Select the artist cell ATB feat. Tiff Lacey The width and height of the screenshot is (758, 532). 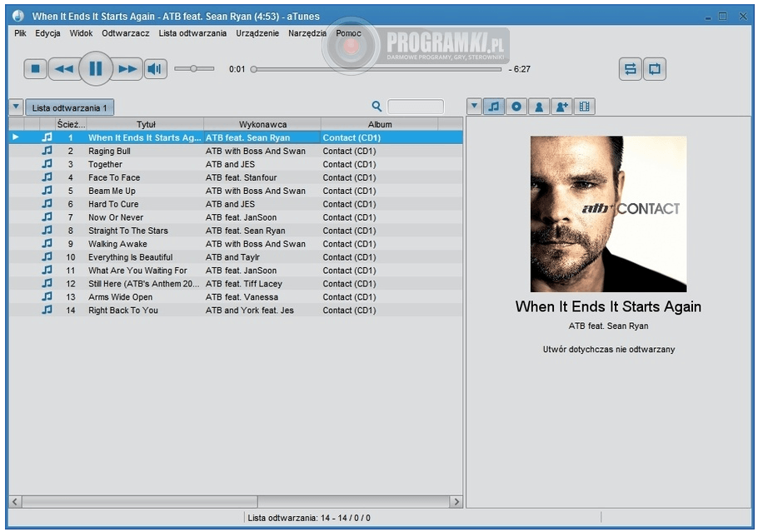click(243, 284)
